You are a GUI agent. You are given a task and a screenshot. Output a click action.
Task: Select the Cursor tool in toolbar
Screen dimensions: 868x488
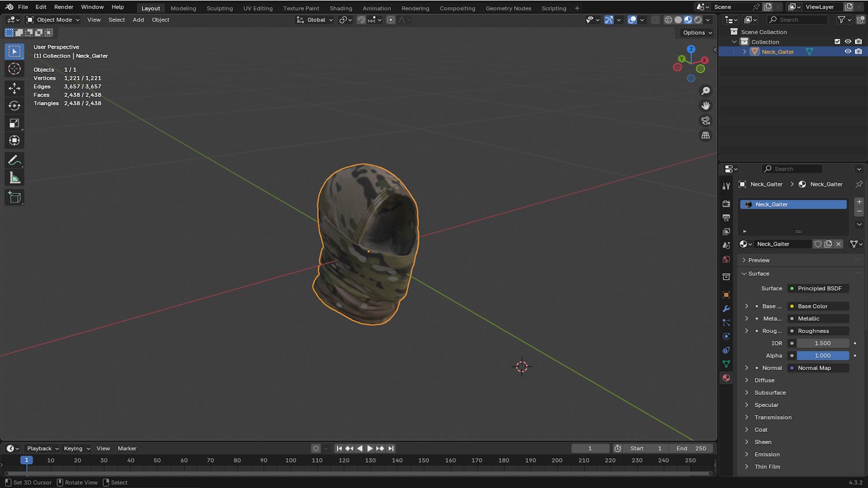[14, 69]
